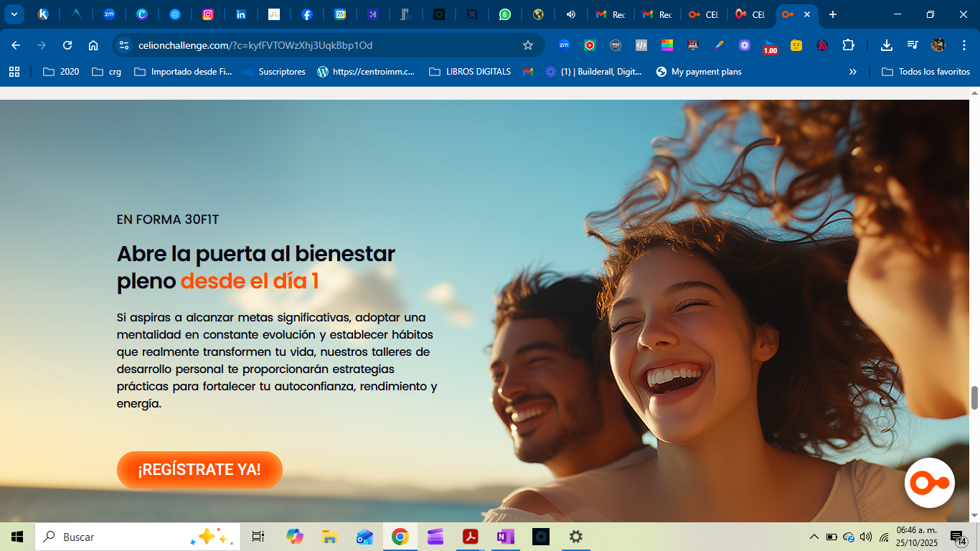980x551 pixels.
Task: Open the My payment plans bookmark
Action: click(x=699, y=72)
